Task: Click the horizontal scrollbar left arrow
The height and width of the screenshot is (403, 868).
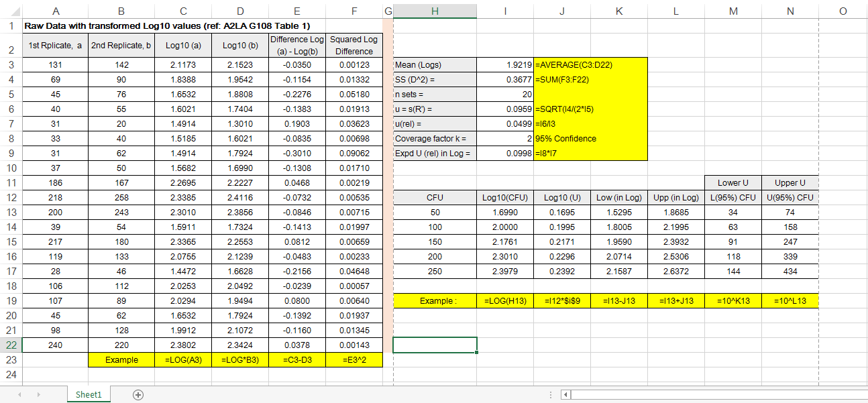Action: [565, 395]
